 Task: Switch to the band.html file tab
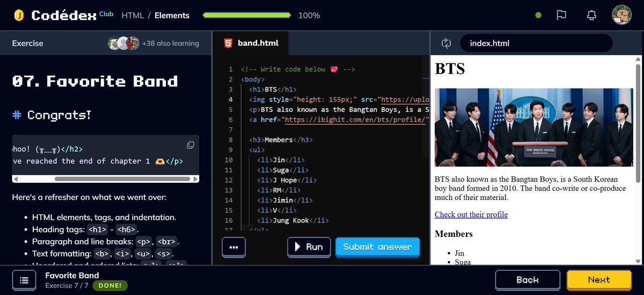tap(251, 43)
